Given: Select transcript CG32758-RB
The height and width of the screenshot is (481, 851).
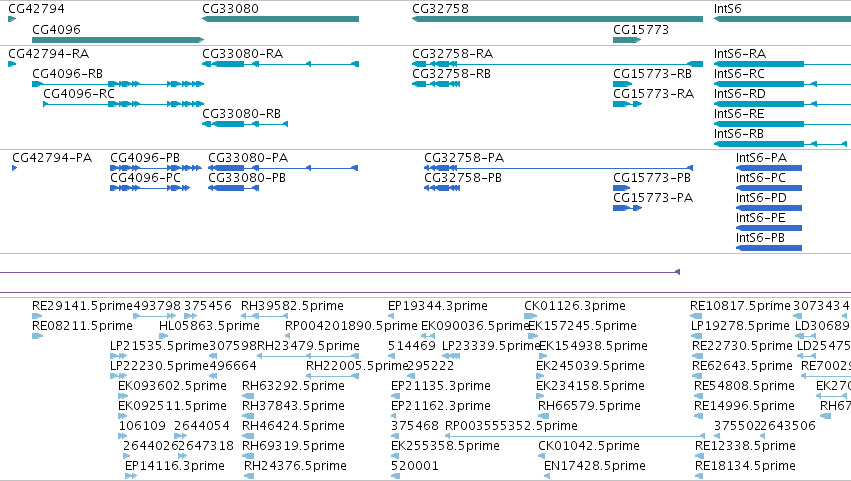Looking at the screenshot, I should (x=452, y=74).
